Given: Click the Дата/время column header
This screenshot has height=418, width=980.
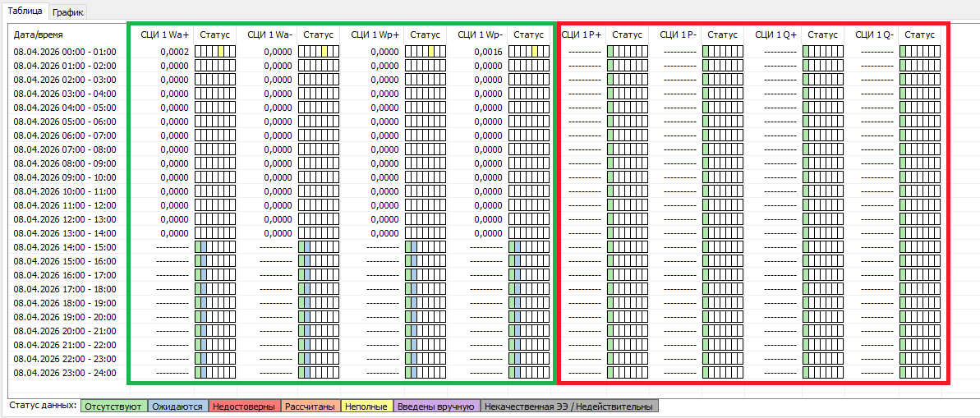Looking at the screenshot, I should 39,34.
